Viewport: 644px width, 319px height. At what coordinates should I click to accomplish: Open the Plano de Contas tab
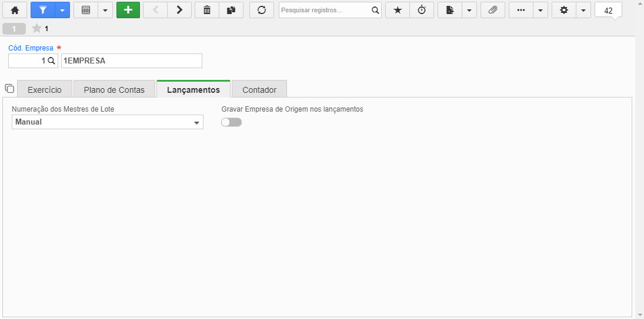tap(114, 90)
